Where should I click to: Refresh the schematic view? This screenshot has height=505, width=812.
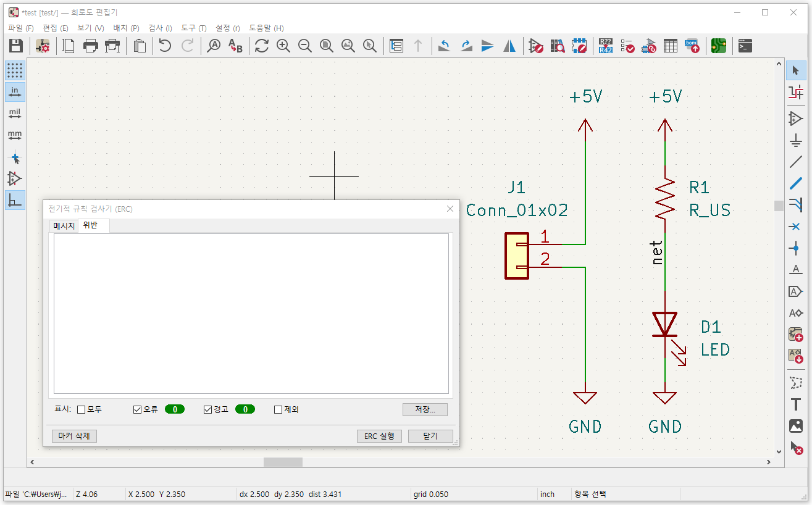262,46
